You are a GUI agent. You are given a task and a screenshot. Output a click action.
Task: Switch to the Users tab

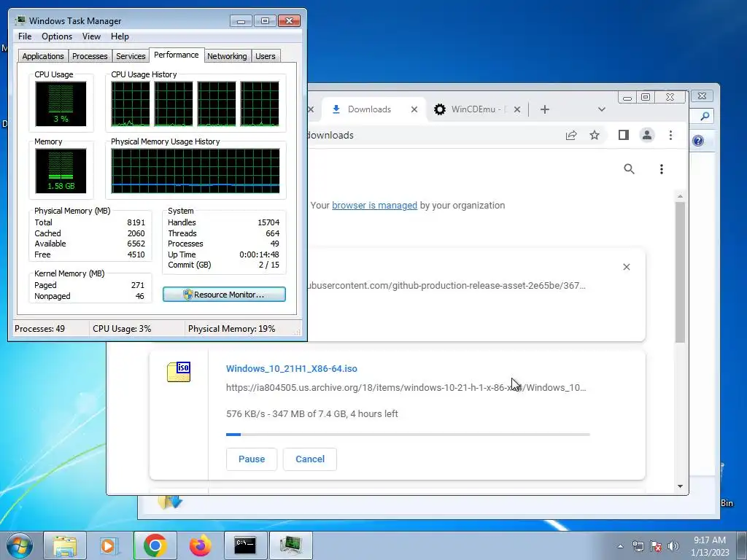265,56
